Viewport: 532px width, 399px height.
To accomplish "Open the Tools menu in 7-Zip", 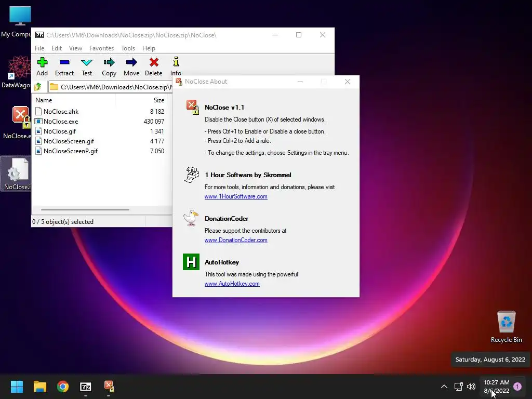I will 128,48.
